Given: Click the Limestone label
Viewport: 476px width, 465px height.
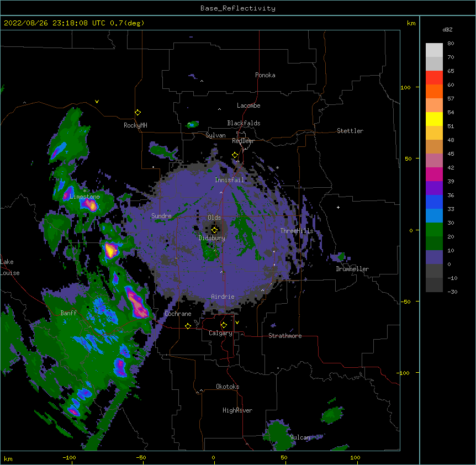Looking at the screenshot, I should pyautogui.click(x=84, y=197).
